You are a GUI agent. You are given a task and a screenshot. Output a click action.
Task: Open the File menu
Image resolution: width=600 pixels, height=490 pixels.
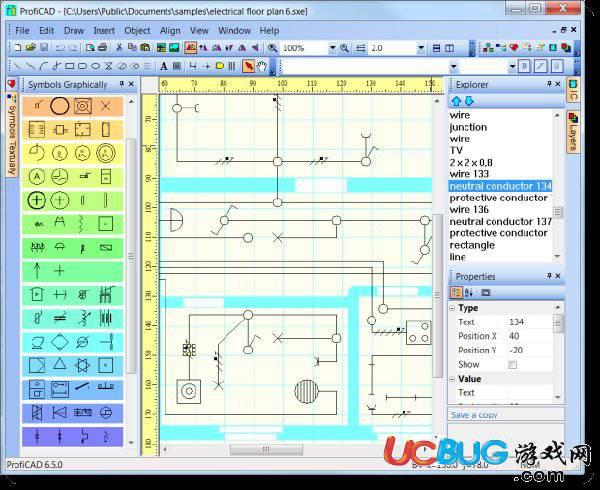tap(22, 30)
